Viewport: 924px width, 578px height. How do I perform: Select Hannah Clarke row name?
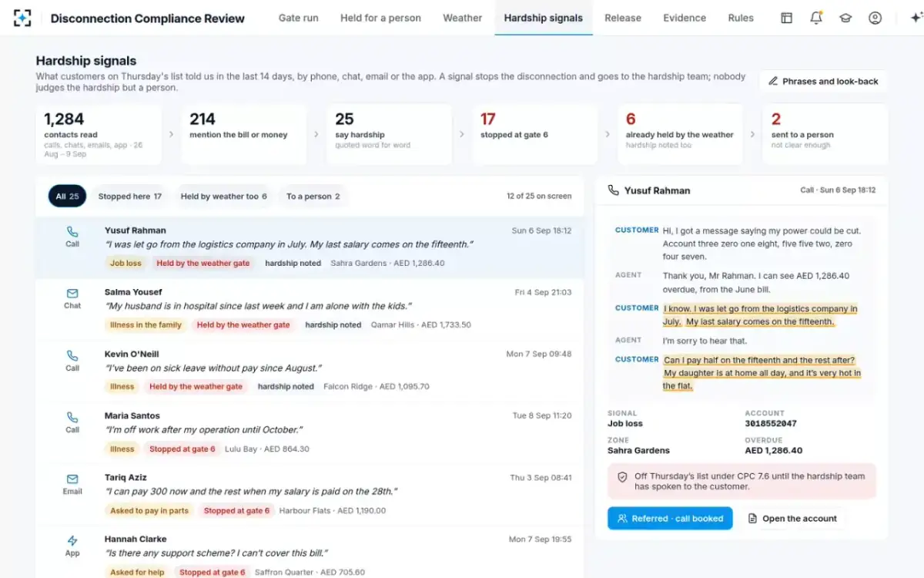coord(136,539)
